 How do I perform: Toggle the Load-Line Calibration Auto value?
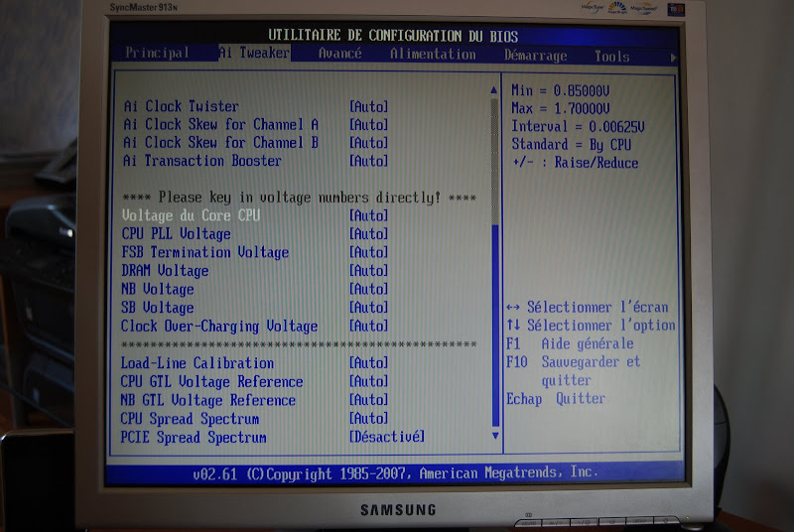pos(368,363)
